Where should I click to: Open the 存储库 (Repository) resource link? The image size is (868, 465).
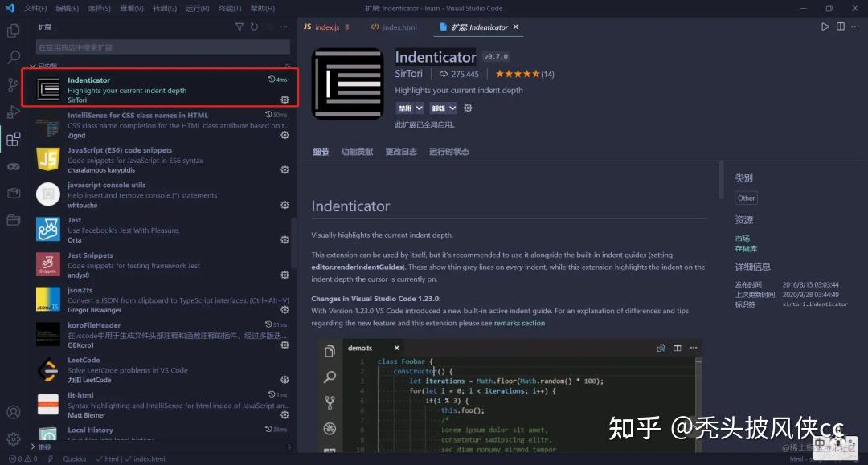click(x=746, y=249)
